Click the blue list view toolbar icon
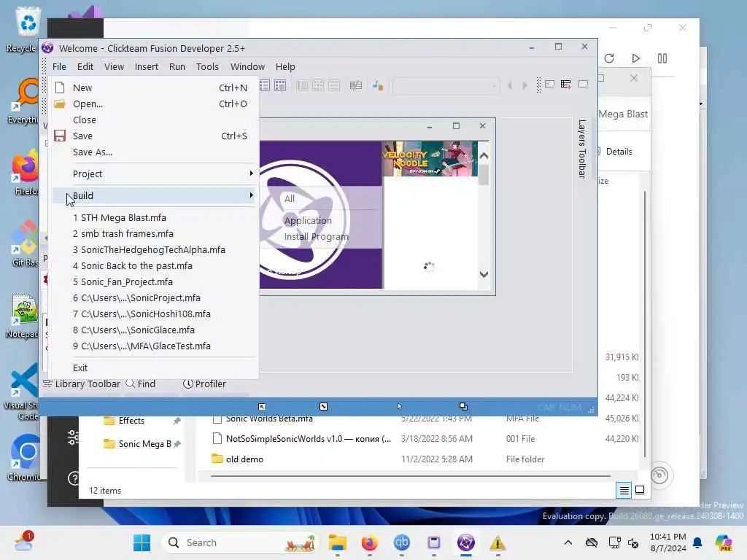 click(x=264, y=85)
